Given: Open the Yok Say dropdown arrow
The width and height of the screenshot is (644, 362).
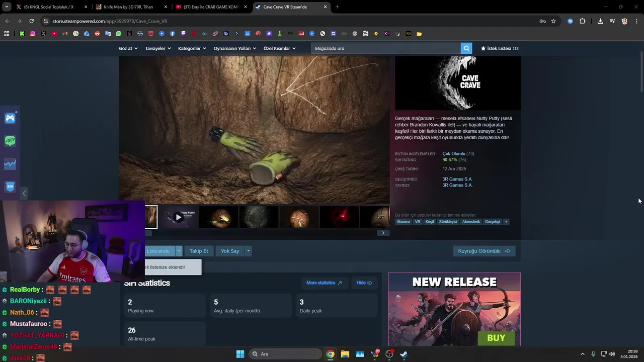Looking at the screenshot, I should click(x=248, y=251).
